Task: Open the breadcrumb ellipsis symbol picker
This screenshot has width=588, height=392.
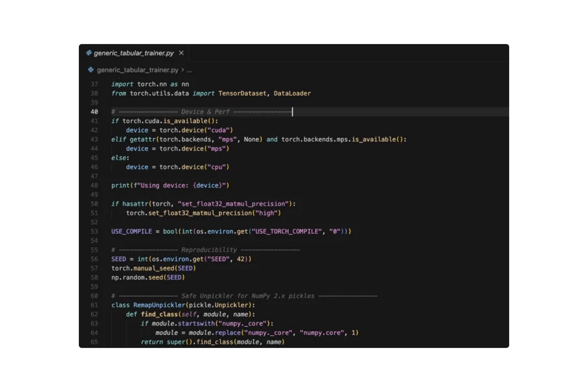Action: [x=189, y=71]
